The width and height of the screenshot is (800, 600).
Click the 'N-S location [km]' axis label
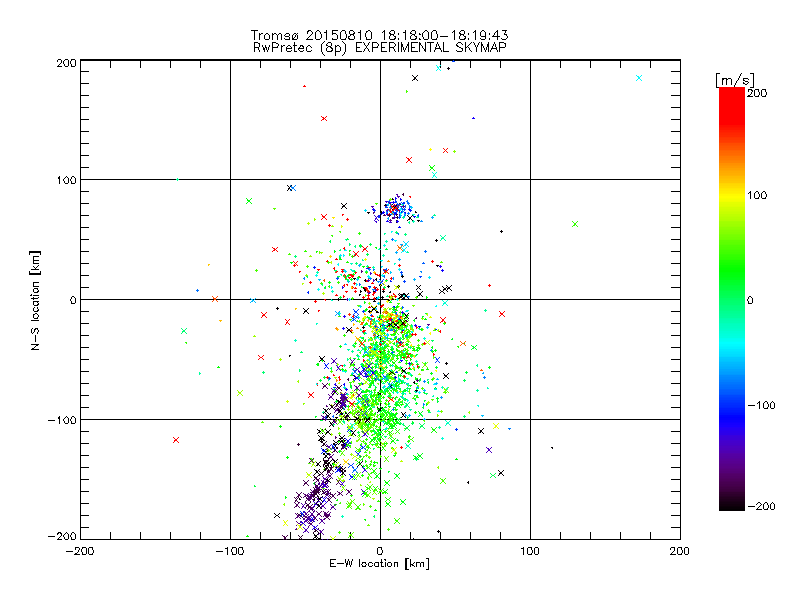click(35, 301)
